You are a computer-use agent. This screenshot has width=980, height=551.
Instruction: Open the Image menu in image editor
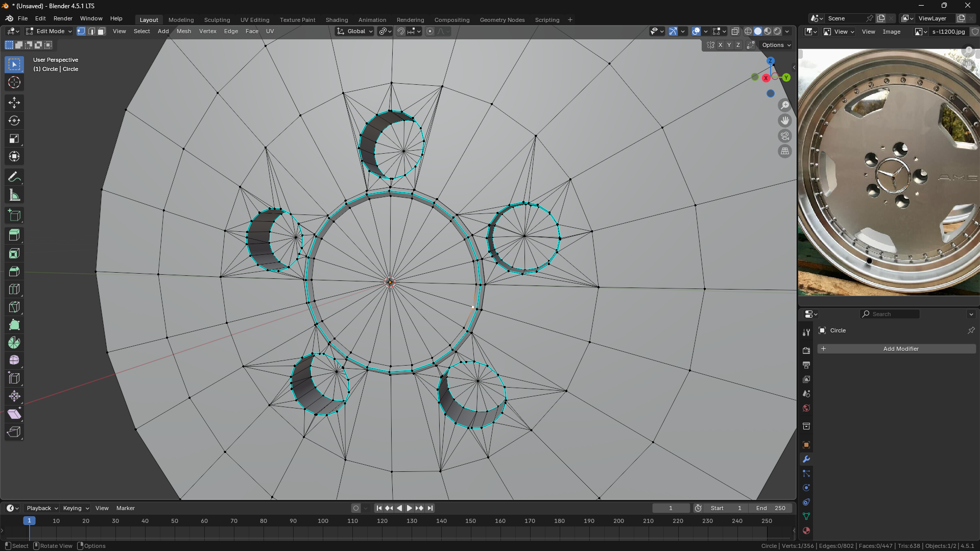(892, 32)
